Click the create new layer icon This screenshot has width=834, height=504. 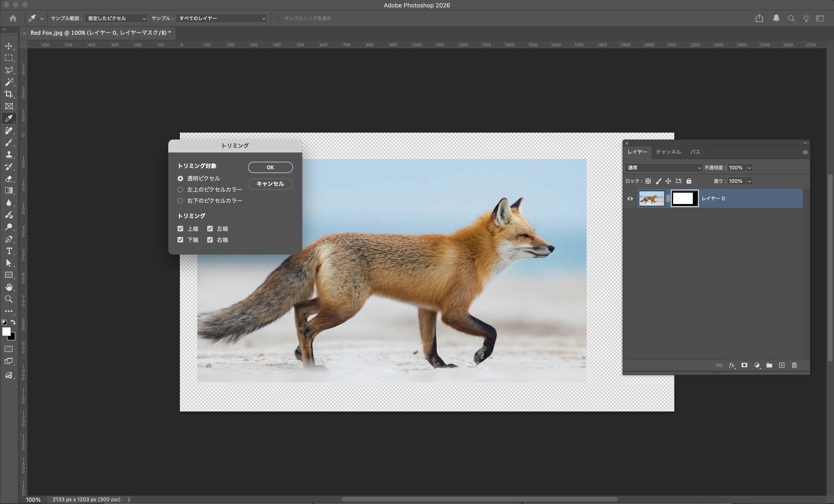(x=782, y=365)
